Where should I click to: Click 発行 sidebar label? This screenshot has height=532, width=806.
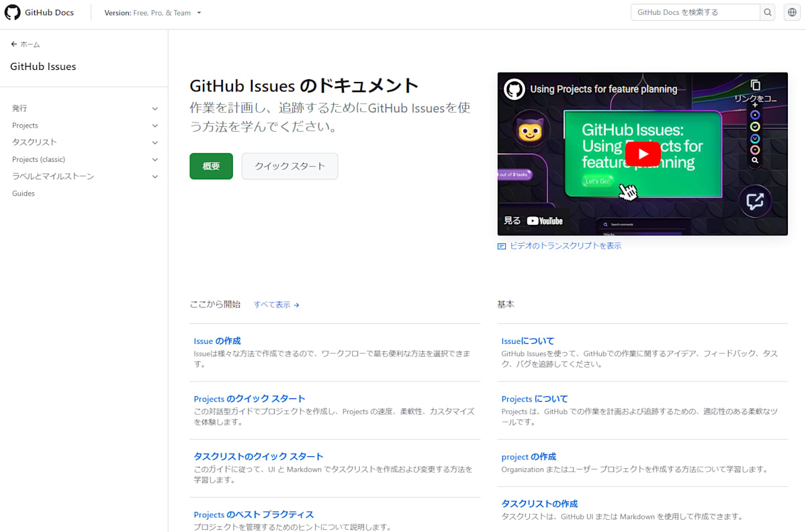pos(19,108)
